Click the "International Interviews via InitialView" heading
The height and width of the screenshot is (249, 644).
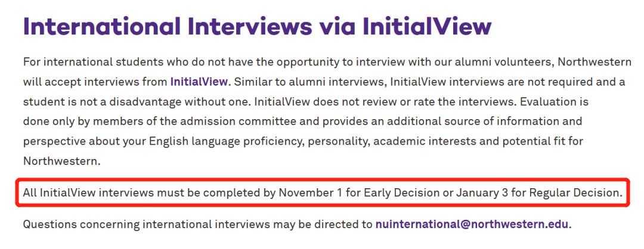tap(257, 27)
